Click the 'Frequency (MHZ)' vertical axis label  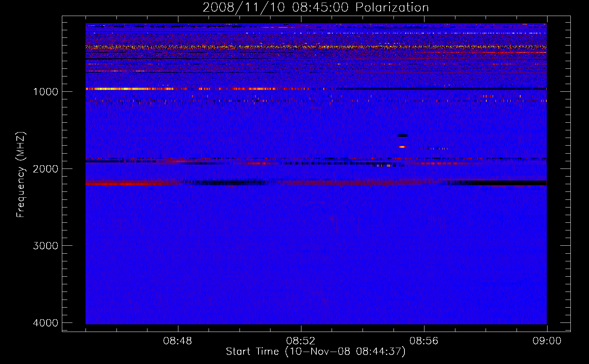pyautogui.click(x=21, y=175)
